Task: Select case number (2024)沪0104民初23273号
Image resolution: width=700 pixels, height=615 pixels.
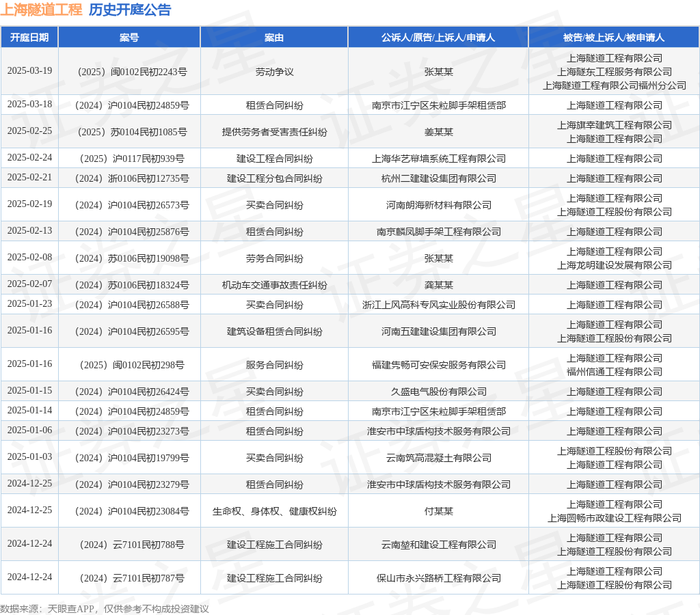Action: coord(132,432)
